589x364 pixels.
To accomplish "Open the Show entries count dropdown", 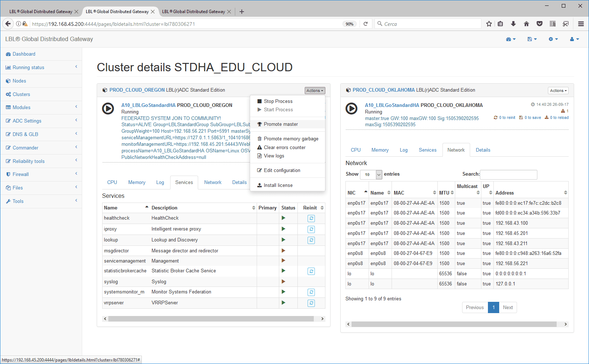I will [371, 175].
